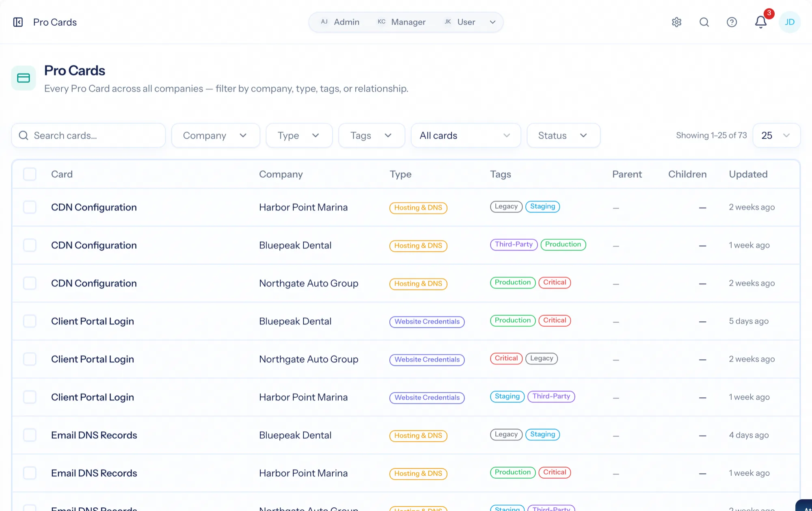The width and height of the screenshot is (812, 511).
Task: Select checkbox for Northgate Auto Group CDN Configuration
Action: tap(30, 283)
